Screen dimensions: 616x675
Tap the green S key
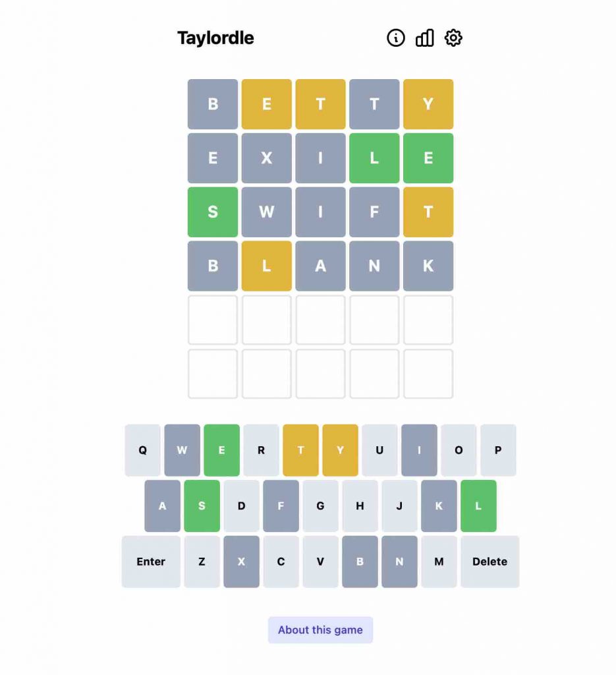click(x=202, y=506)
